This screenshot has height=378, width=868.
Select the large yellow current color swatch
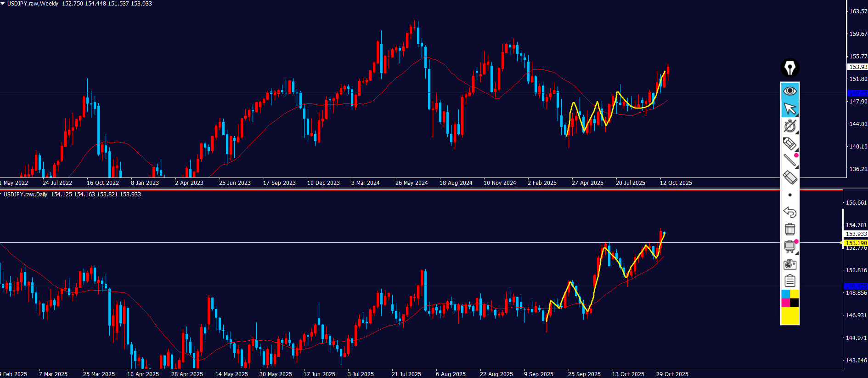click(x=790, y=316)
